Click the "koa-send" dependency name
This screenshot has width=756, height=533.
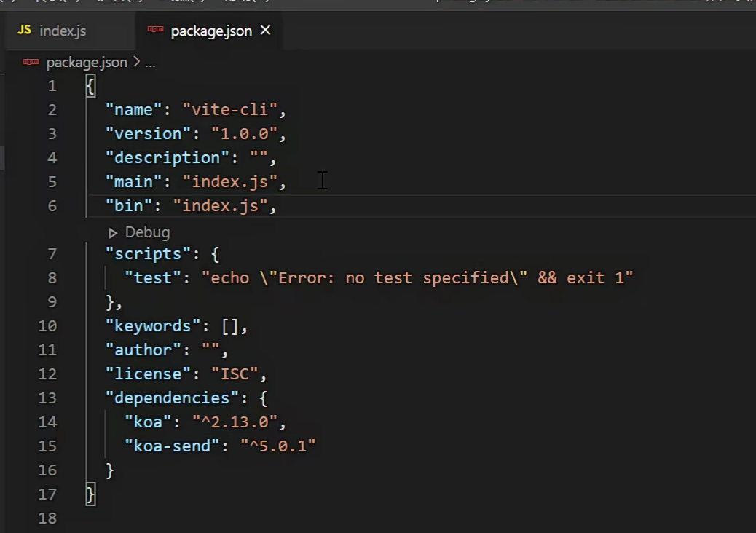pos(172,446)
